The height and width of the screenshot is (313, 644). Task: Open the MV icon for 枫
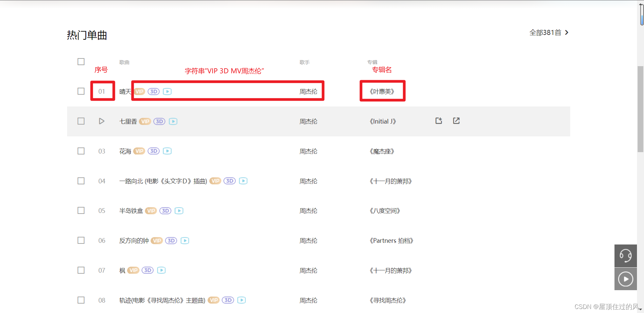[x=161, y=270]
